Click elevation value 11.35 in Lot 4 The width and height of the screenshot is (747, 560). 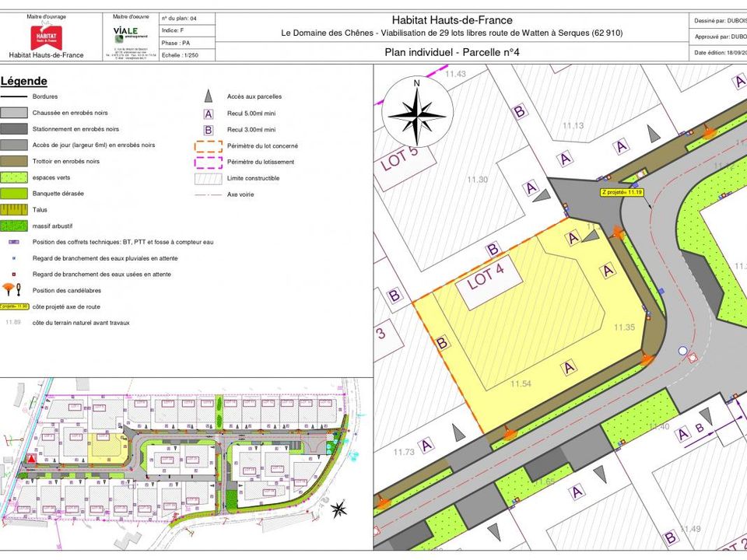(624, 327)
